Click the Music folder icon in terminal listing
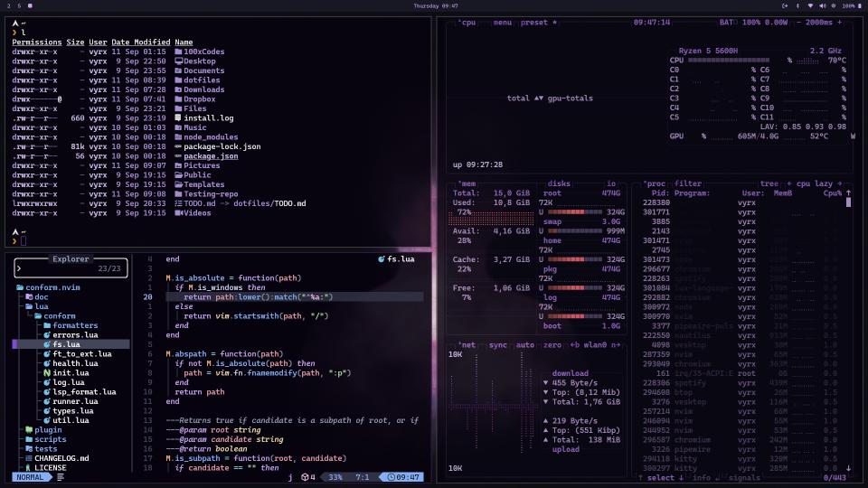 (178, 127)
